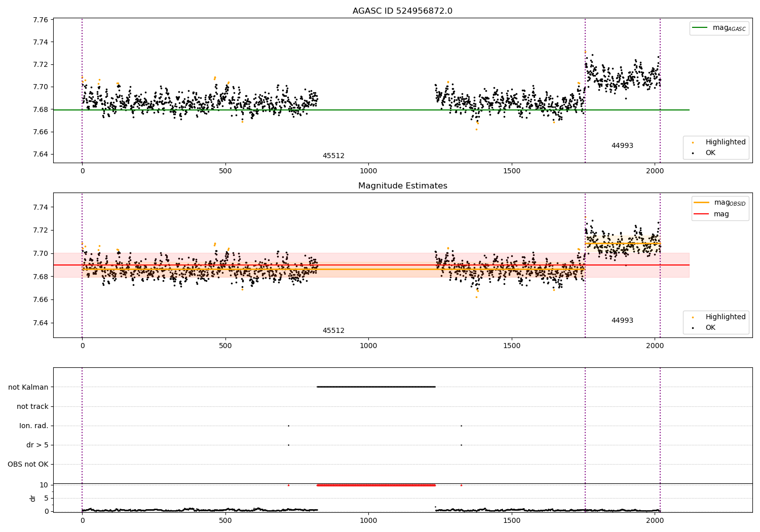Click the 44993 label in Magnitude Estimates plot
The image size is (760, 532).
pos(622,321)
